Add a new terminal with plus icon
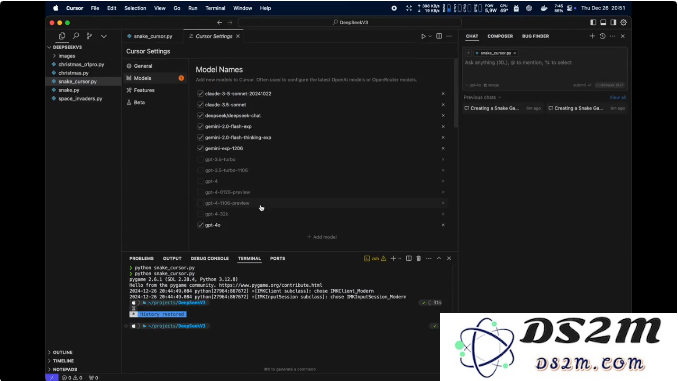678x381 pixels. [x=393, y=259]
